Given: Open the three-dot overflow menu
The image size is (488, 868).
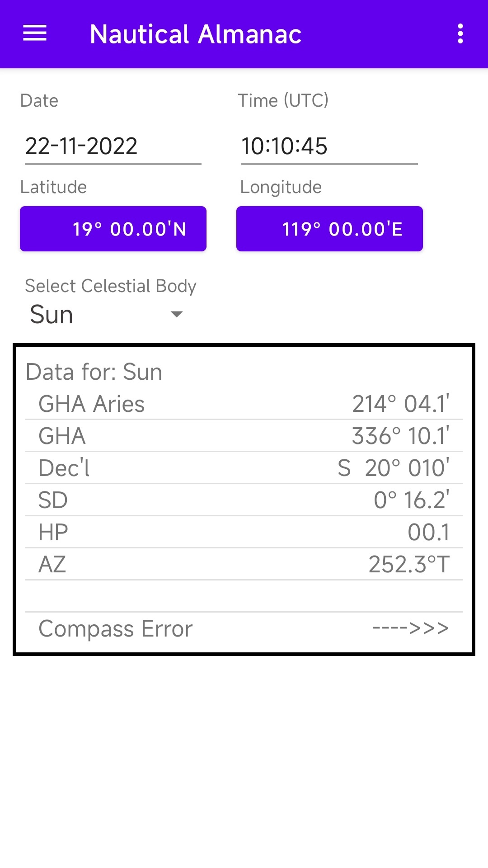Looking at the screenshot, I should pyautogui.click(x=460, y=34).
